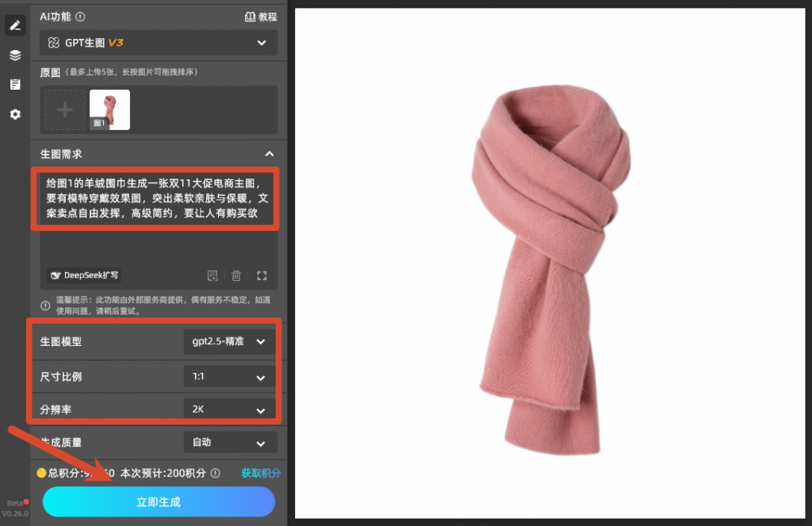This screenshot has width=812, height=526.
Task: Click the DeepSeek扩写 button
Action: pyautogui.click(x=84, y=275)
